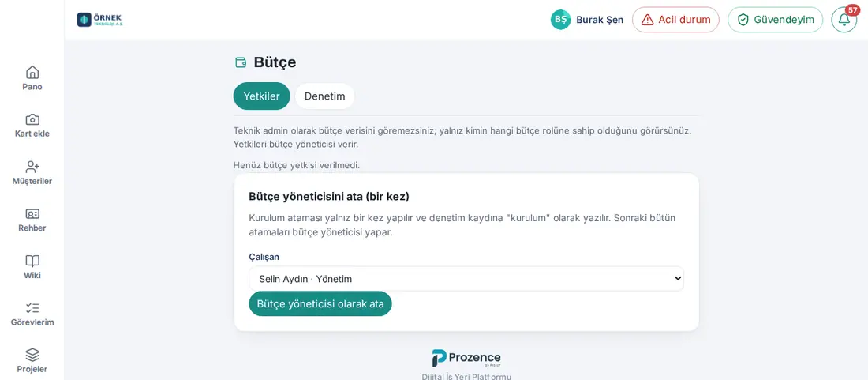Click the Prozence footer logo

[466, 358]
